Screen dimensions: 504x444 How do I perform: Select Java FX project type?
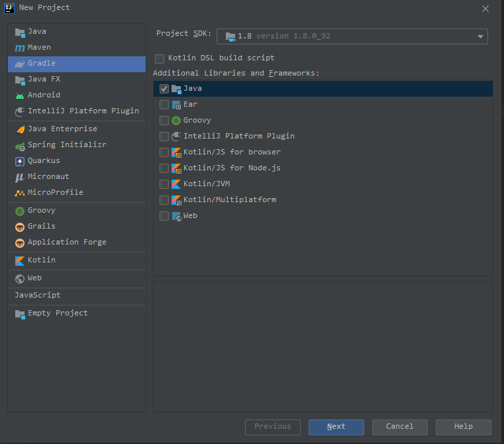[77, 80]
